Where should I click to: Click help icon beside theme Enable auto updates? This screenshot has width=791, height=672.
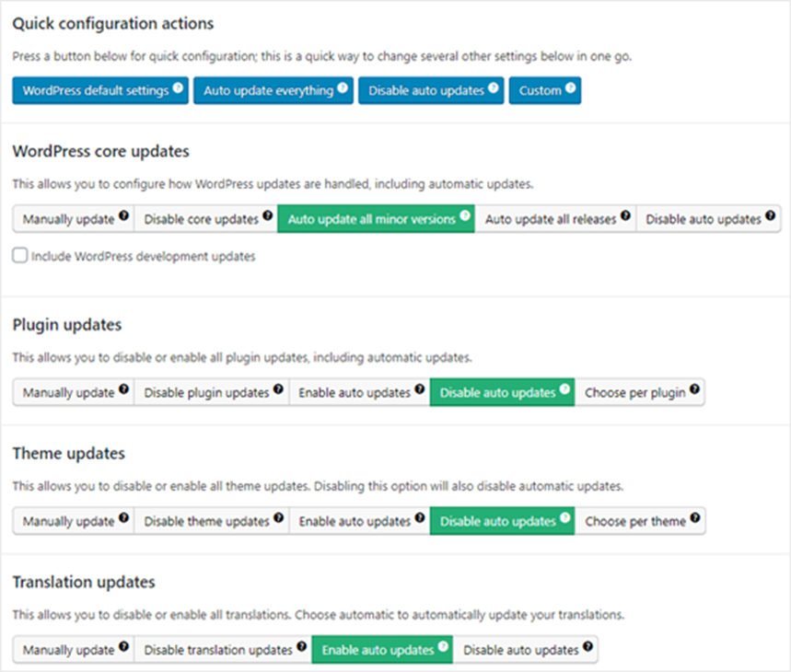click(x=420, y=517)
